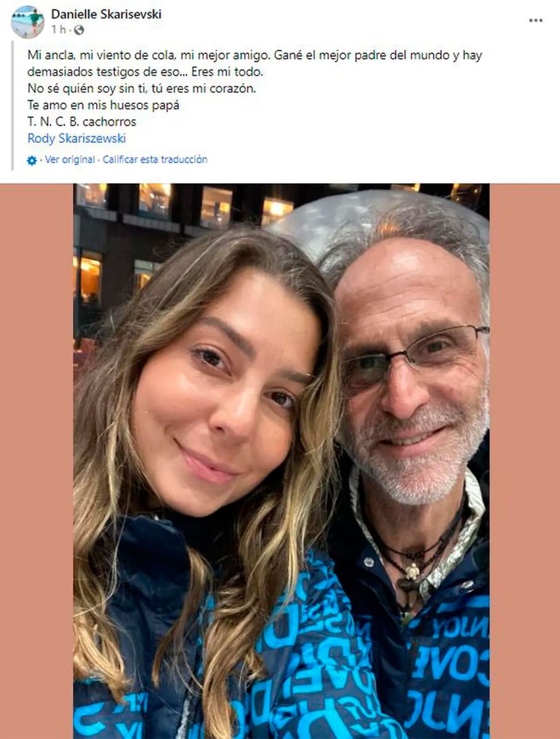This screenshot has width=560, height=739.
Task: Click the 'T. N. C. B. cachorros' line
Action: 81,122
